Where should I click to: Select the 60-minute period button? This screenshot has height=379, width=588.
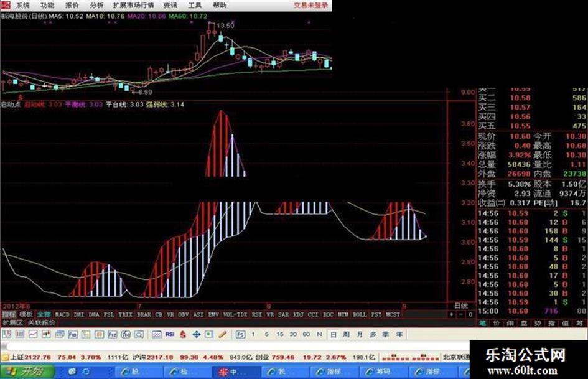(306, 334)
